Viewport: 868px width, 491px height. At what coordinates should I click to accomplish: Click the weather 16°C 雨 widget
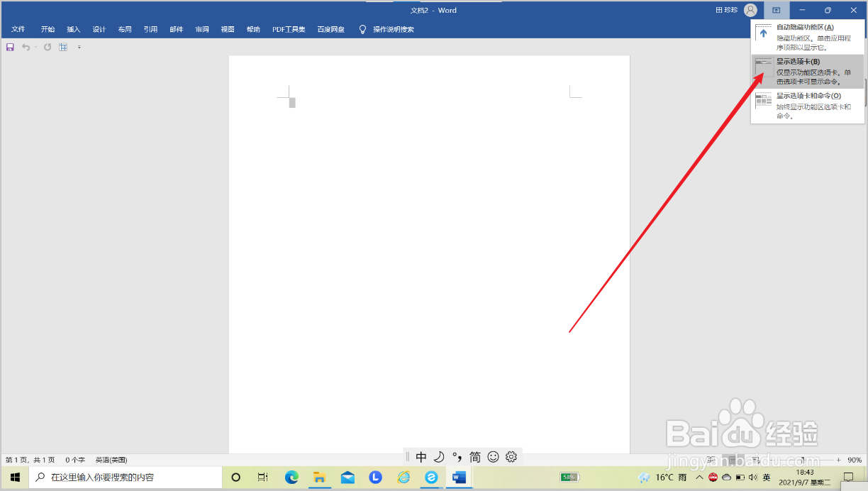pos(663,478)
